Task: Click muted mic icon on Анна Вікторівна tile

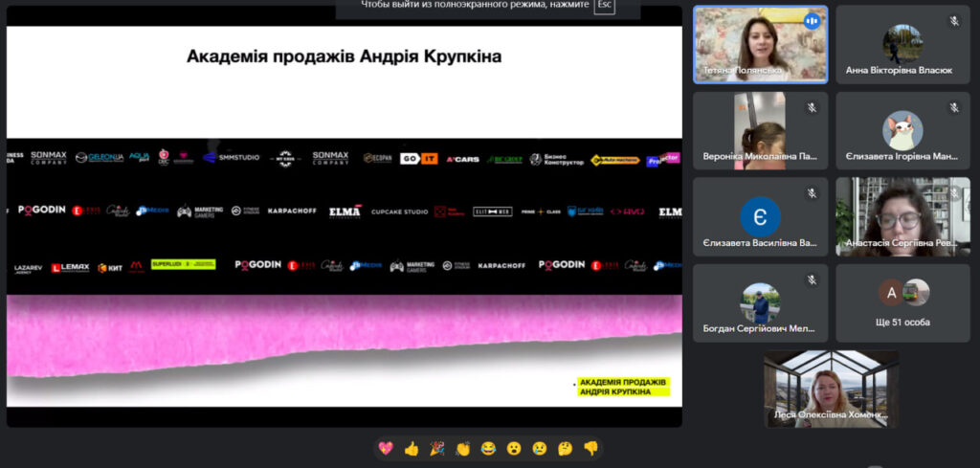Action: coord(954,21)
